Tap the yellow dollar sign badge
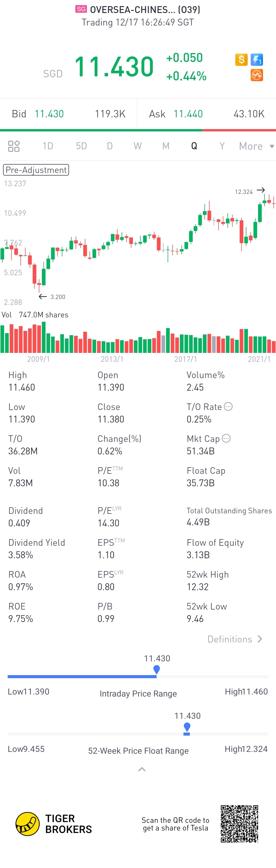Screen dimensions: 276x868 point(241,60)
